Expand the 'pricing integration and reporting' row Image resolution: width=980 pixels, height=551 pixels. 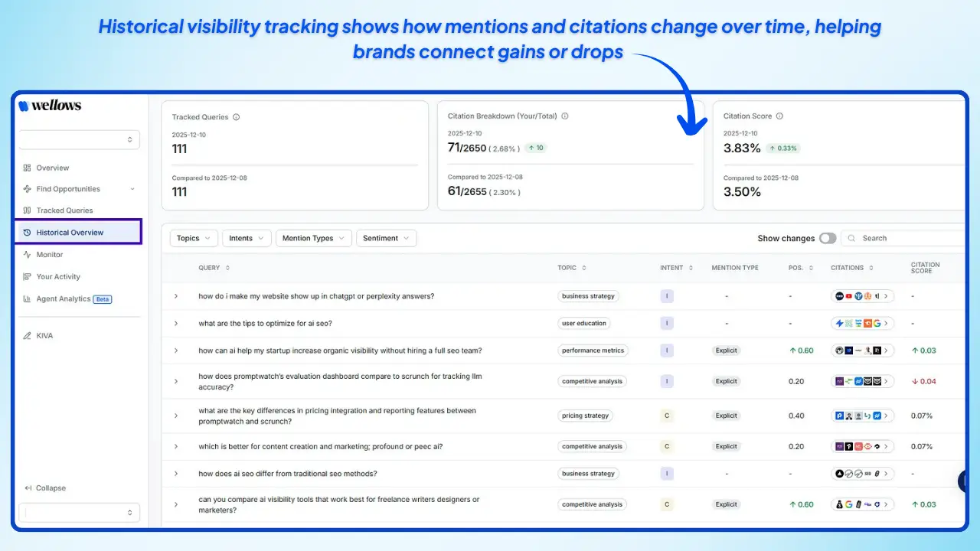[176, 416]
